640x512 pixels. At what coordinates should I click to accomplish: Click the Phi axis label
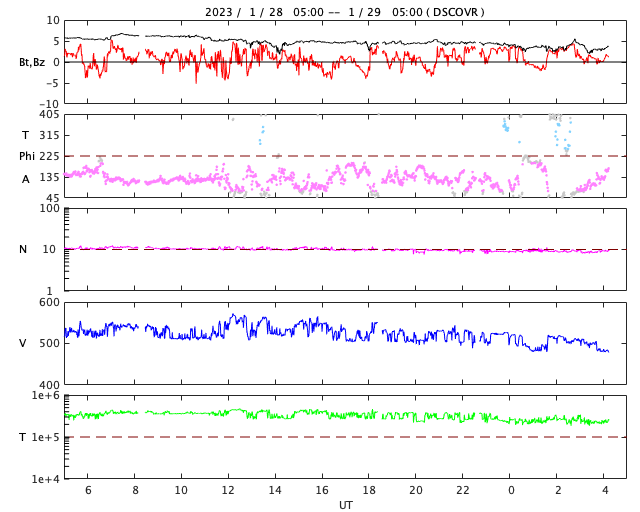27,156
